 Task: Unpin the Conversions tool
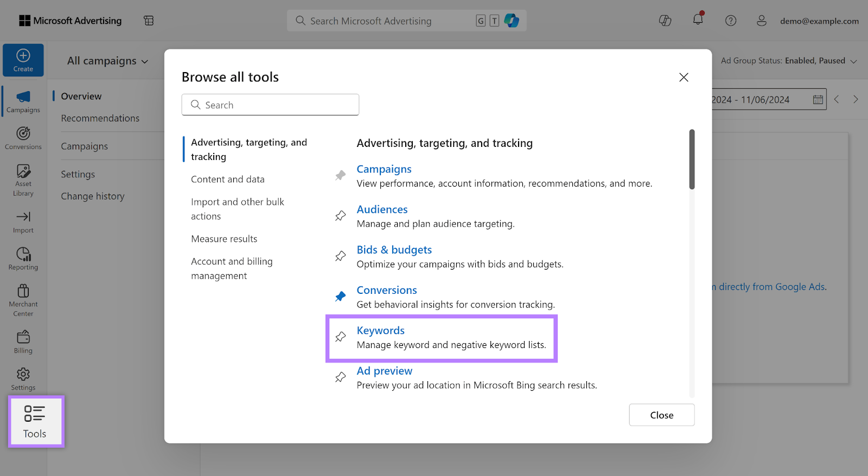tap(340, 297)
